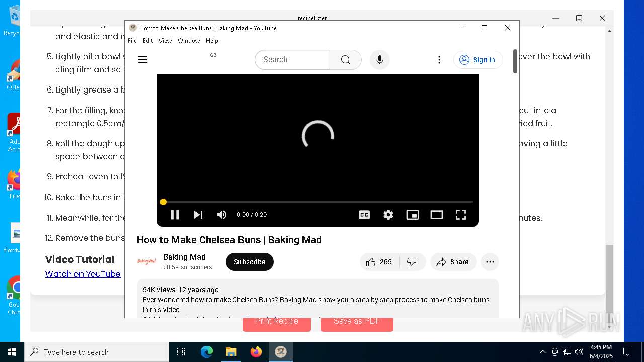Pause the Chelsea Buns video
This screenshot has width=644, height=362.
coord(175,215)
